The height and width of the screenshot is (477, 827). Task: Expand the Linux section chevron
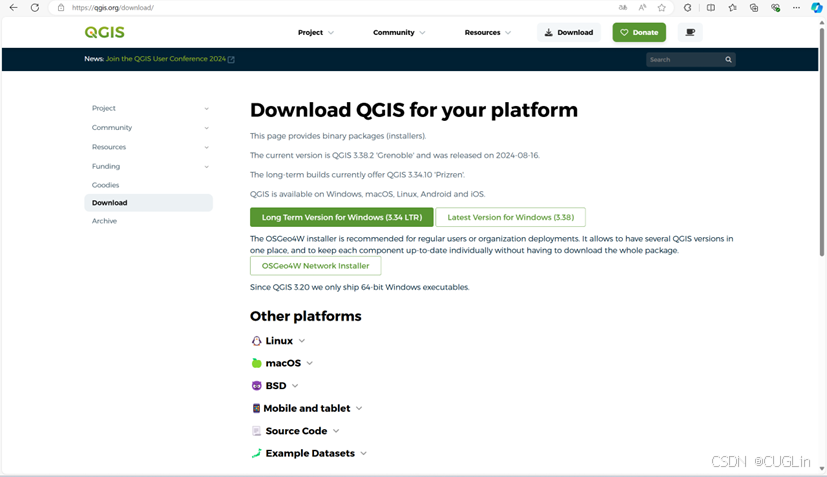(302, 341)
